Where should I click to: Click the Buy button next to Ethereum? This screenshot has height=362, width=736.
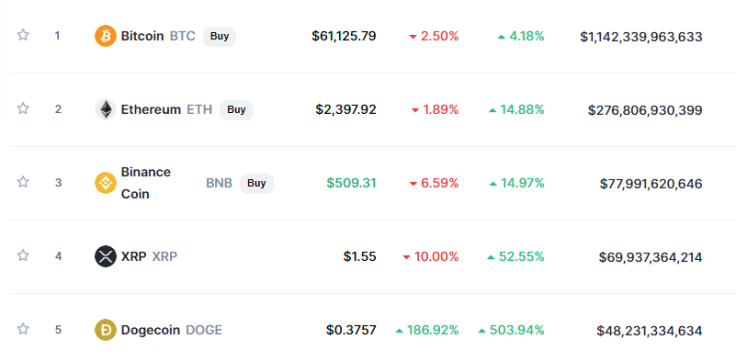tap(237, 110)
